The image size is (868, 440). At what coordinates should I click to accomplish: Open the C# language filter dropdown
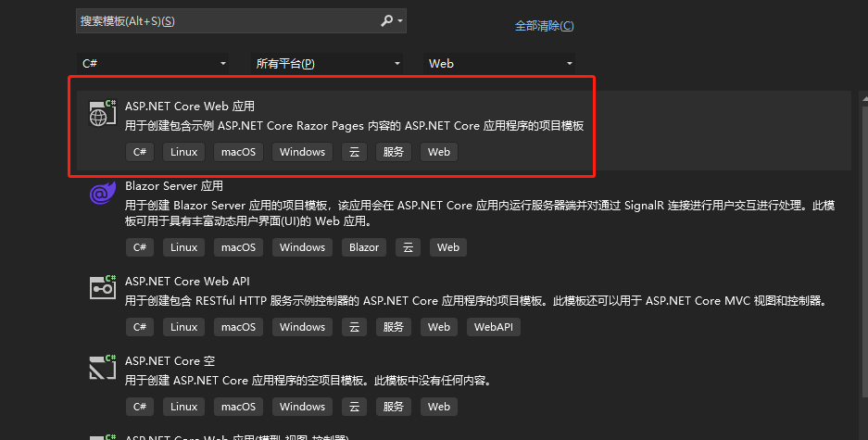coord(153,64)
